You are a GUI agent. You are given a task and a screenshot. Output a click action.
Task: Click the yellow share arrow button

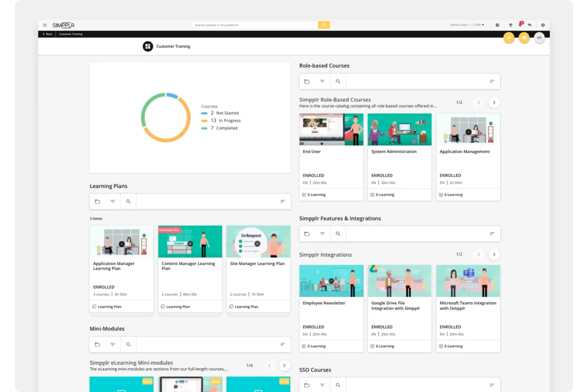coord(509,38)
